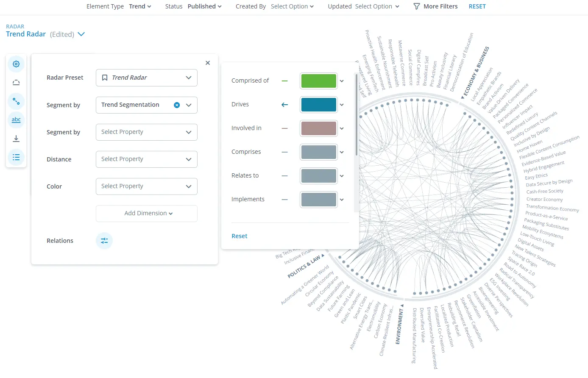Click the Low-Touch Living trend label
588x378 pixels.
(537, 239)
